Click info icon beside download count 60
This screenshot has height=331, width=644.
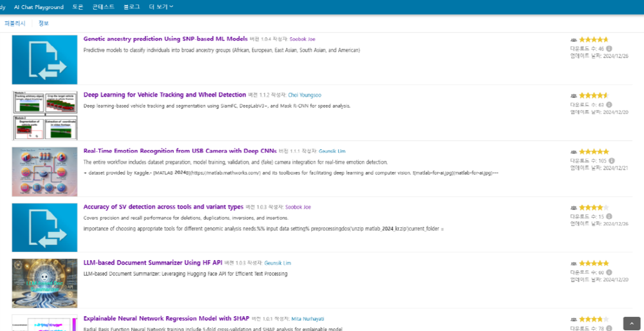coord(609,272)
